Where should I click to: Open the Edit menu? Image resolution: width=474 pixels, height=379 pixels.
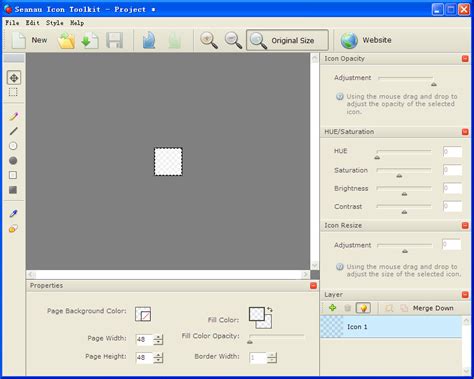[x=33, y=23]
